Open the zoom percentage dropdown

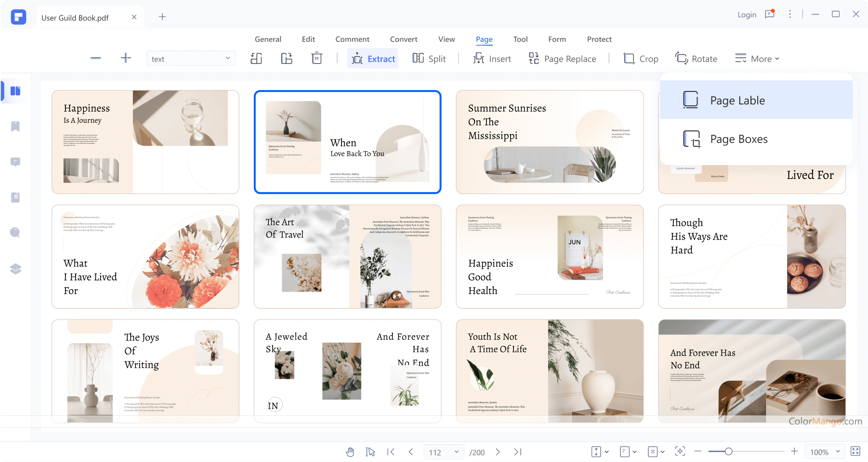pyautogui.click(x=825, y=452)
